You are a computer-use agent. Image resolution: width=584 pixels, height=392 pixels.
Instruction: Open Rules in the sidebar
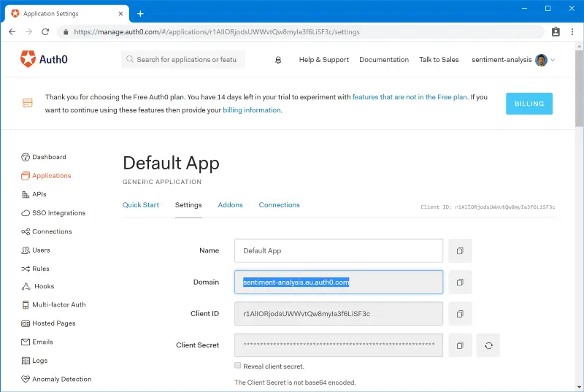click(41, 269)
